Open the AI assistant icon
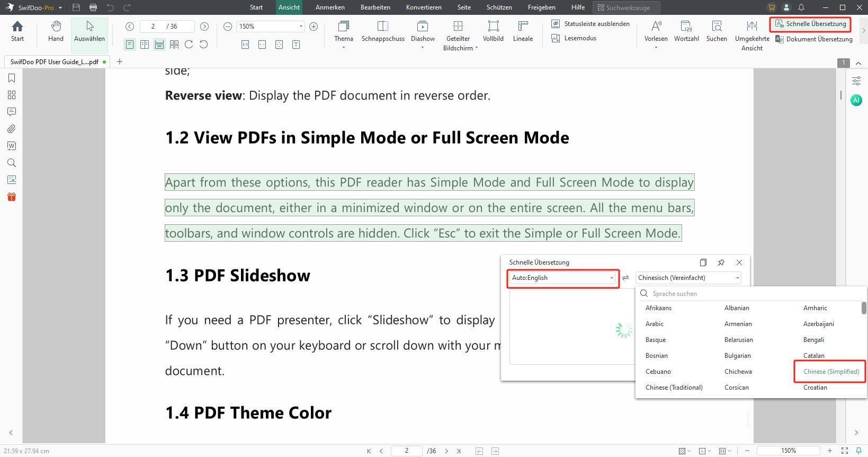This screenshot has height=457, width=868. click(x=856, y=100)
